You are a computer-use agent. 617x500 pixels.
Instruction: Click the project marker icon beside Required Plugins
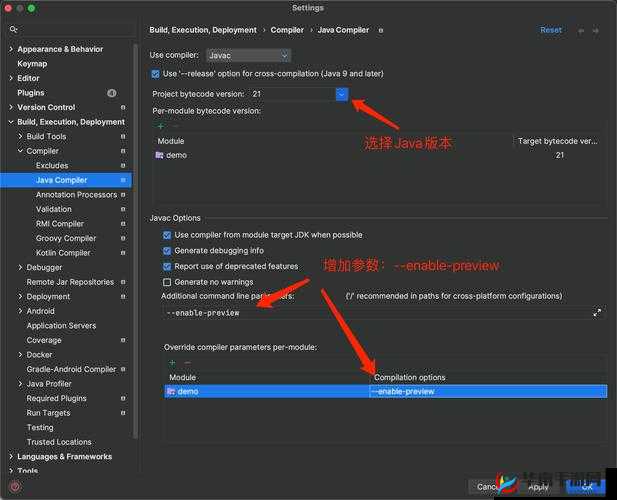(x=123, y=399)
